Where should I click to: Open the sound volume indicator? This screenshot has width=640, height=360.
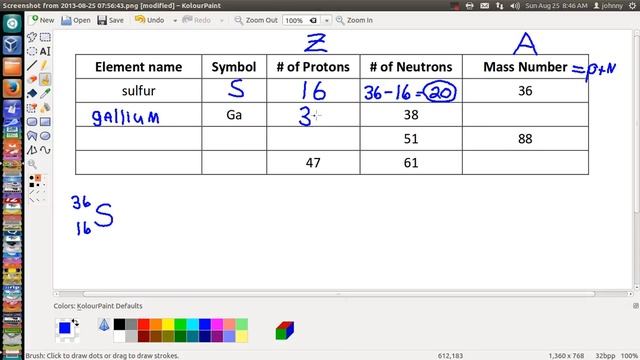coord(515,6)
